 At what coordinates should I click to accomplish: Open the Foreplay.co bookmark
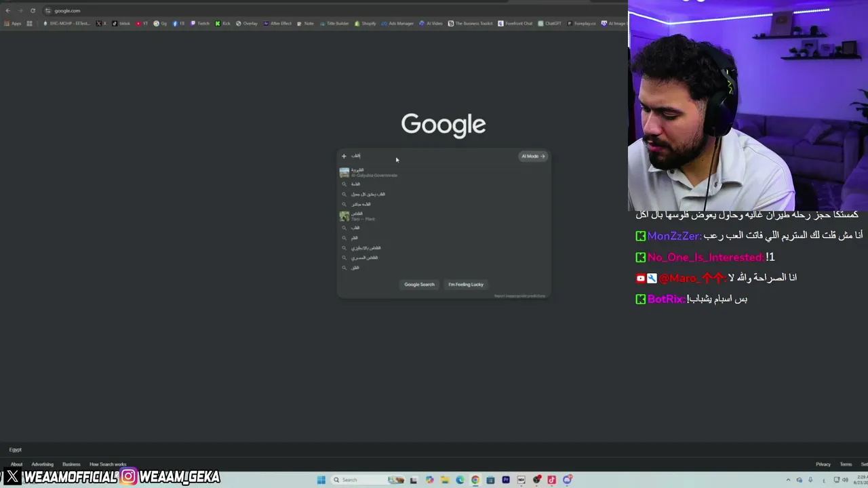[x=581, y=24]
